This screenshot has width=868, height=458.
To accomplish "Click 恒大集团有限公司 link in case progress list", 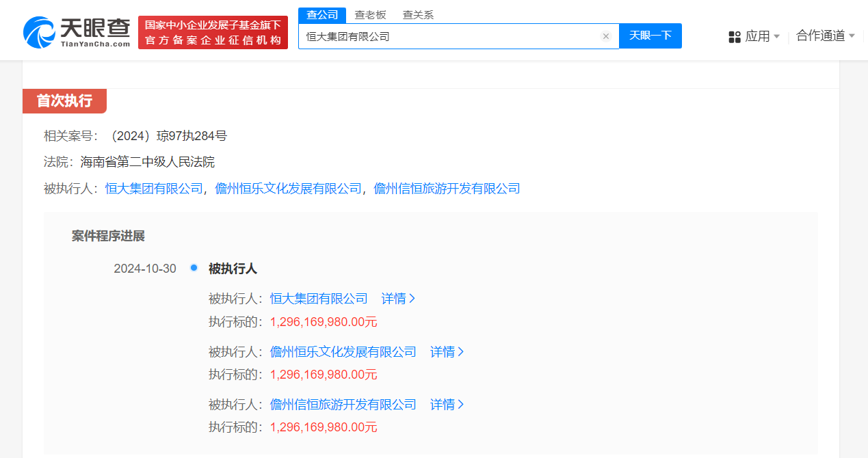I will pos(319,299).
